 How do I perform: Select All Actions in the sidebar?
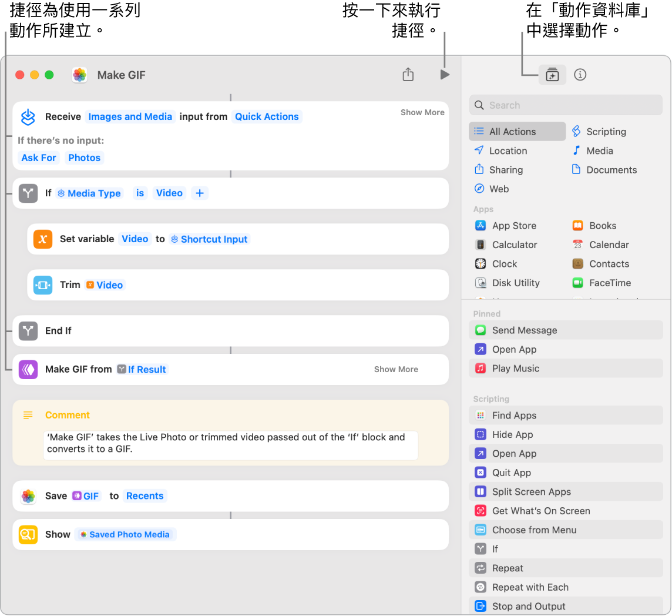click(x=512, y=131)
